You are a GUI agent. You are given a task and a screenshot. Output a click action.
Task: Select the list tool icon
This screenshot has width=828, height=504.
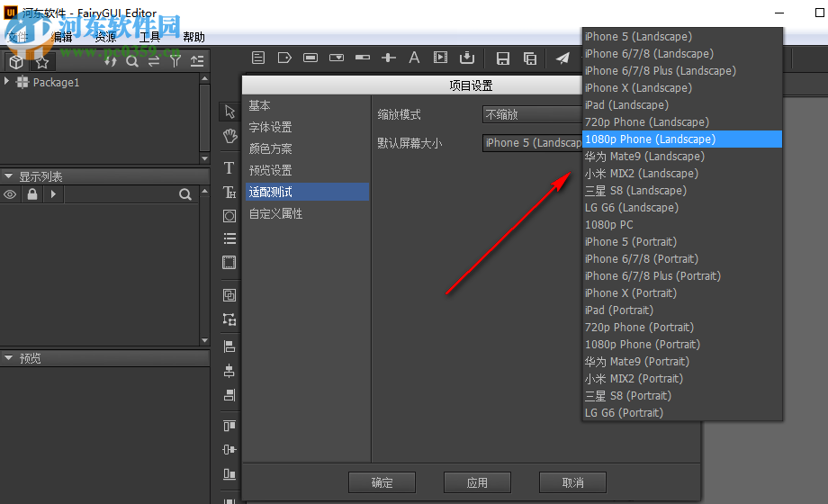click(x=229, y=238)
